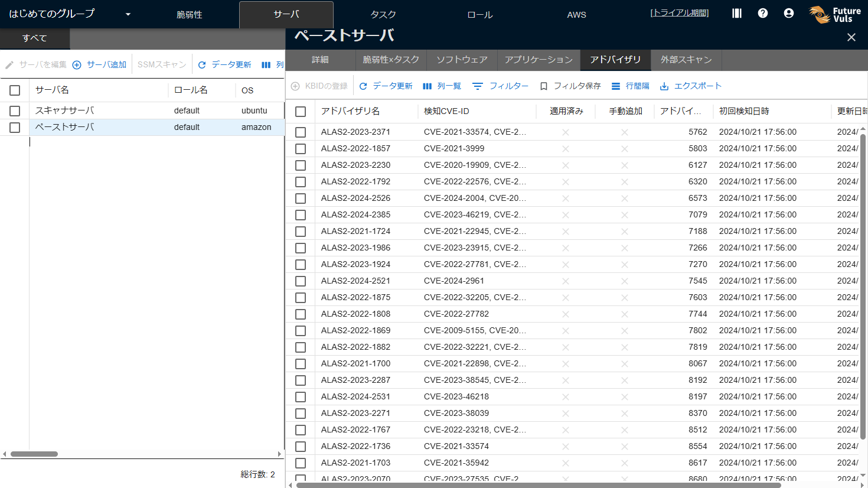Open ソフトウェア tab
Image resolution: width=868 pixels, height=488 pixels.
[x=462, y=60]
